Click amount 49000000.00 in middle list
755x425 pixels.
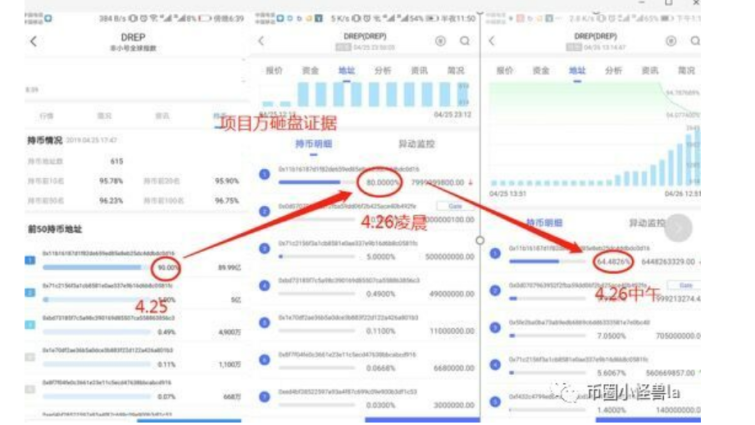tap(452, 294)
